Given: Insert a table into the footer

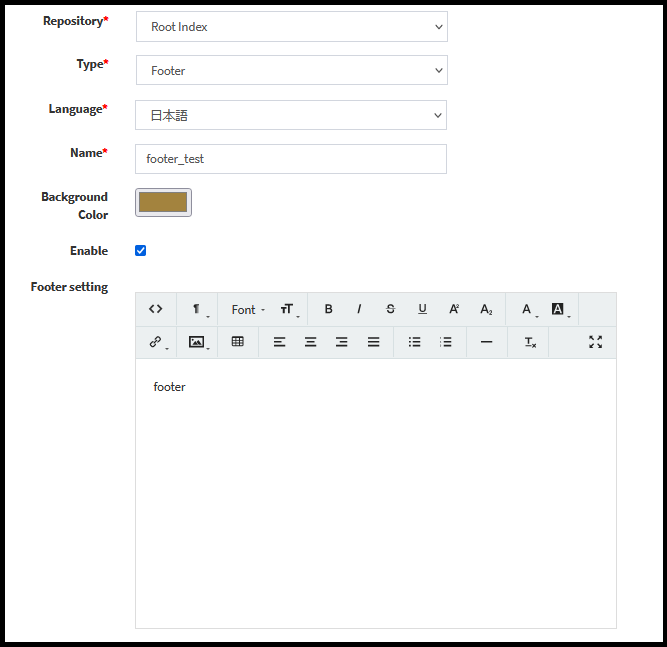Looking at the screenshot, I should pos(237,342).
